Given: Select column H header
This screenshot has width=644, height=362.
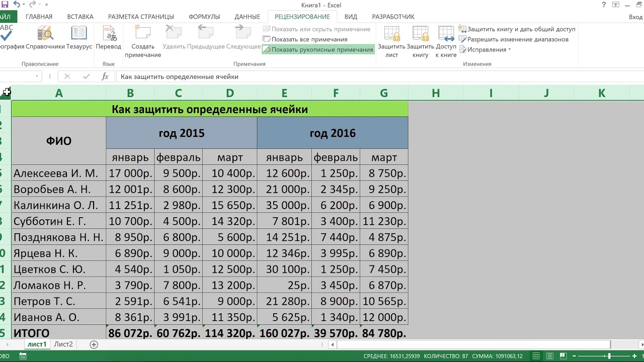Looking at the screenshot, I should (x=436, y=93).
